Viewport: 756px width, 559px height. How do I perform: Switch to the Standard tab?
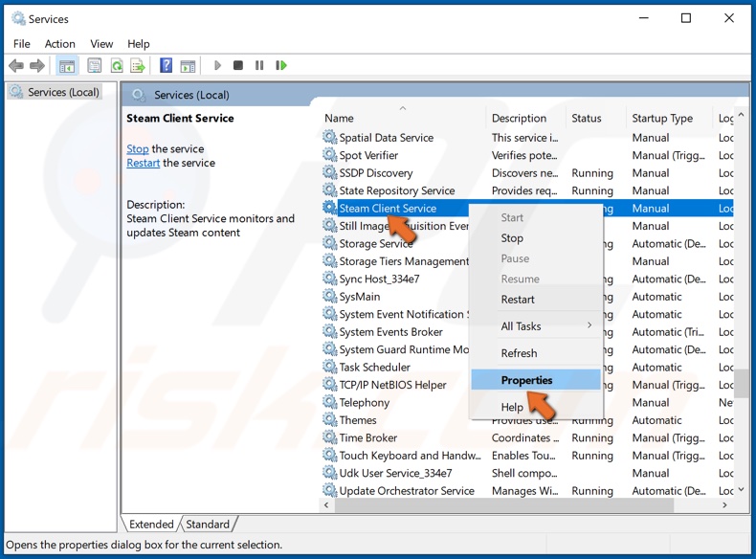click(208, 525)
